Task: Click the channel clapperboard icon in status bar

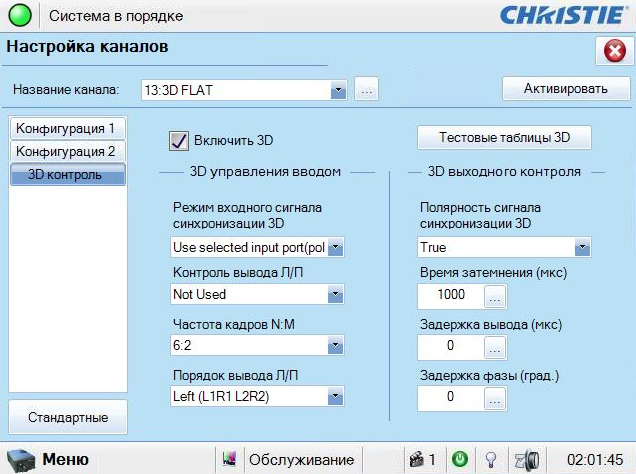Action: [x=415, y=460]
